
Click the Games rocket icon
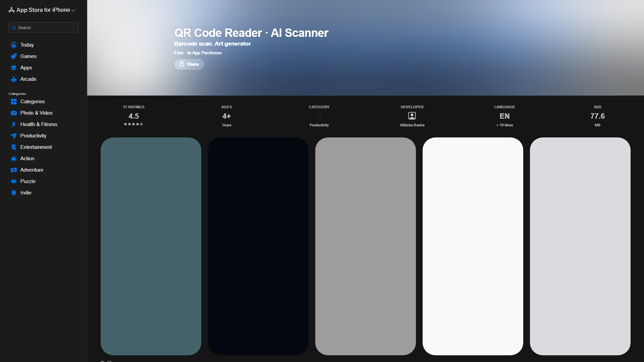point(14,56)
